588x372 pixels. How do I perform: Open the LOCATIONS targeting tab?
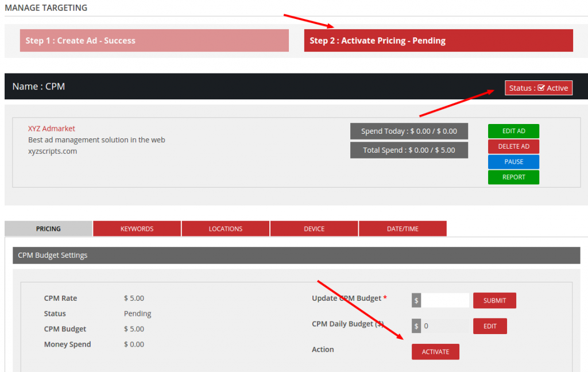(225, 228)
